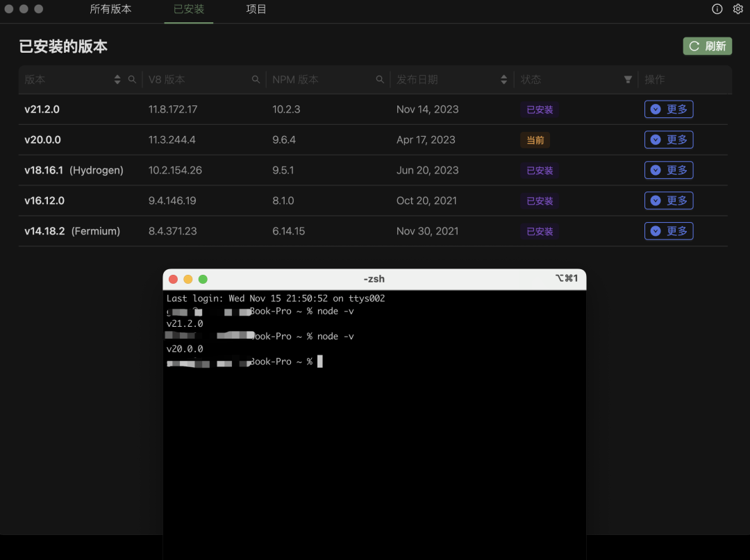Image resolution: width=750 pixels, height=560 pixels.
Task: Click the terminal -zsh title bar
Action: click(x=374, y=279)
